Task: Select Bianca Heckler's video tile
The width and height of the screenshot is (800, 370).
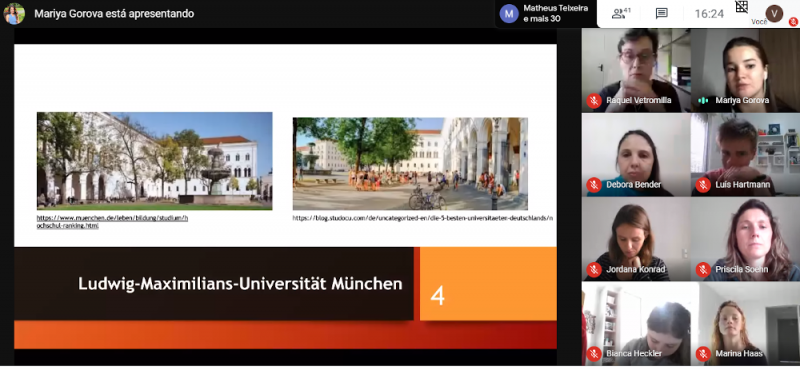Action: click(636, 324)
